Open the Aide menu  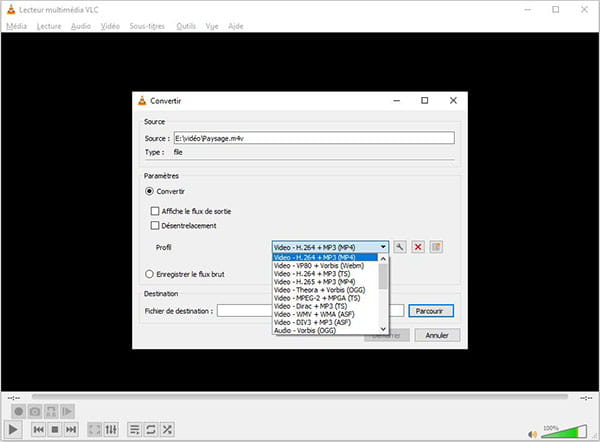click(x=236, y=26)
